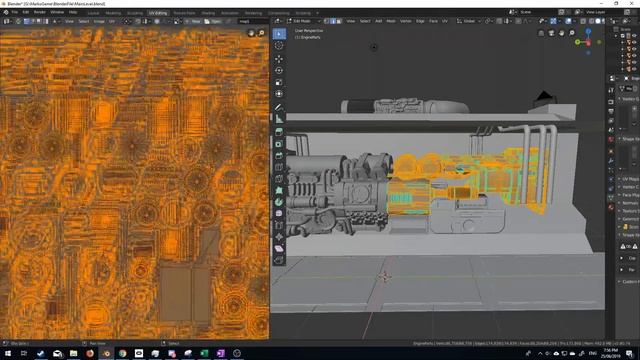Viewport: 640px width, 360px height.
Task: Click the Open image button in UV editor
Action: (x=213, y=21)
